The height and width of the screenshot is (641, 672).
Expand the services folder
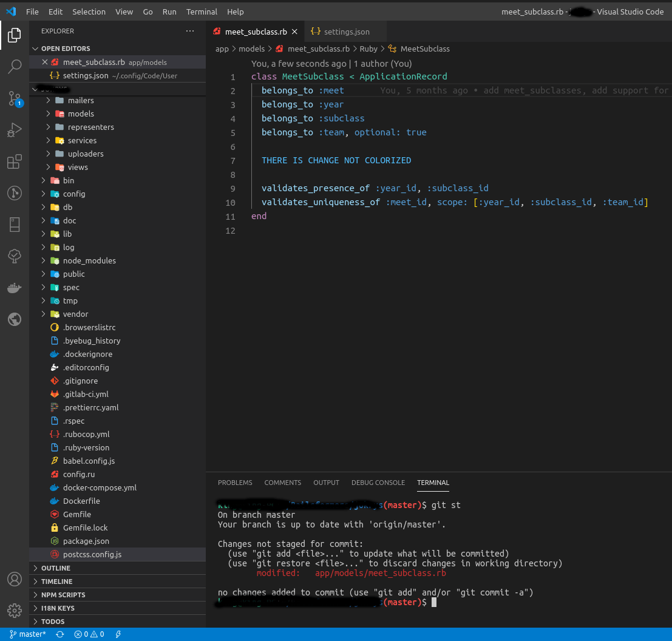coord(117,140)
